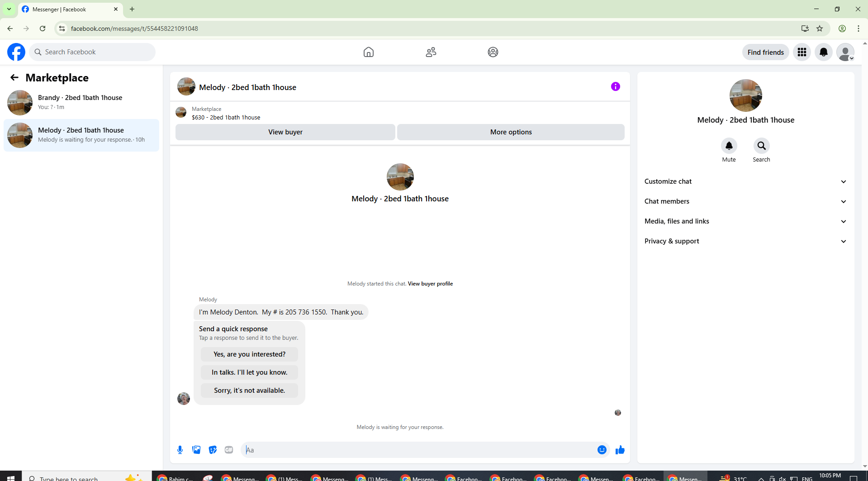Click Melody's avatar beside her message
The width and height of the screenshot is (868, 481).
pyautogui.click(x=184, y=398)
